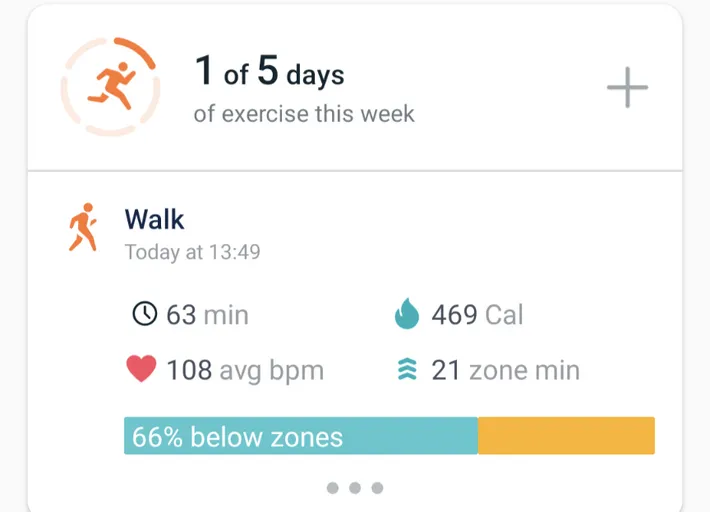Click the clock duration icon
The width and height of the screenshot is (710, 512).
point(145,315)
